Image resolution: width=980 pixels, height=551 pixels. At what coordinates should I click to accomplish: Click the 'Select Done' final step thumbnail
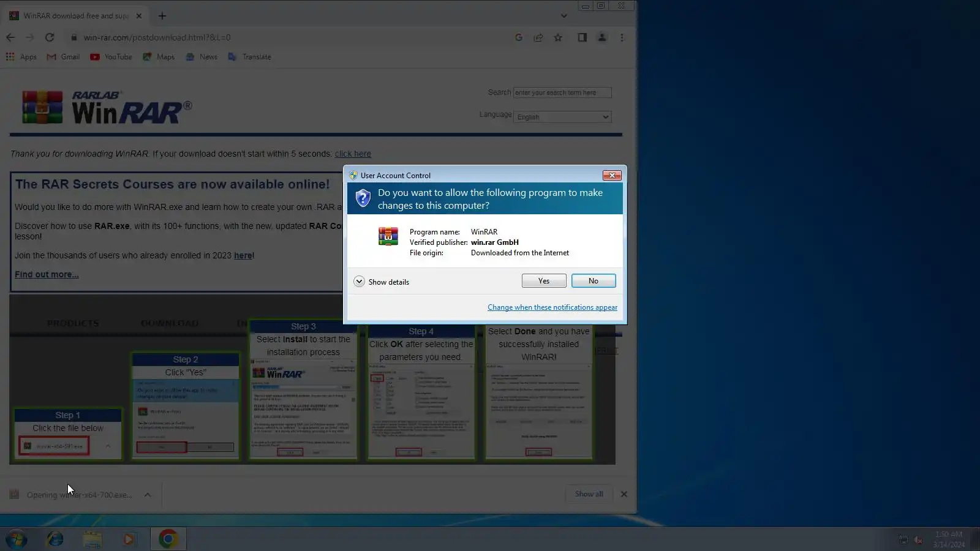[539, 393]
